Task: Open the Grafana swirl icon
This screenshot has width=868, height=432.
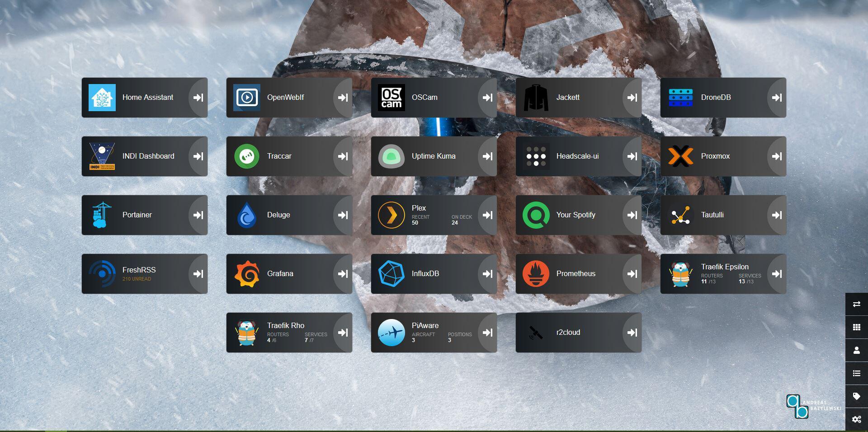Action: coord(246,274)
